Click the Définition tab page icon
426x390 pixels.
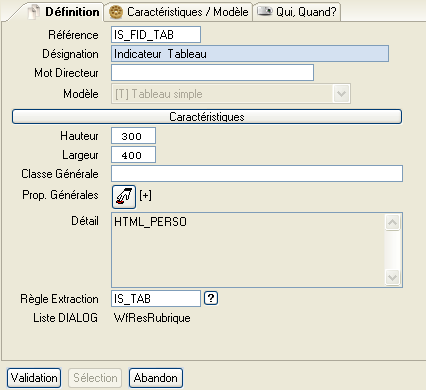point(34,12)
